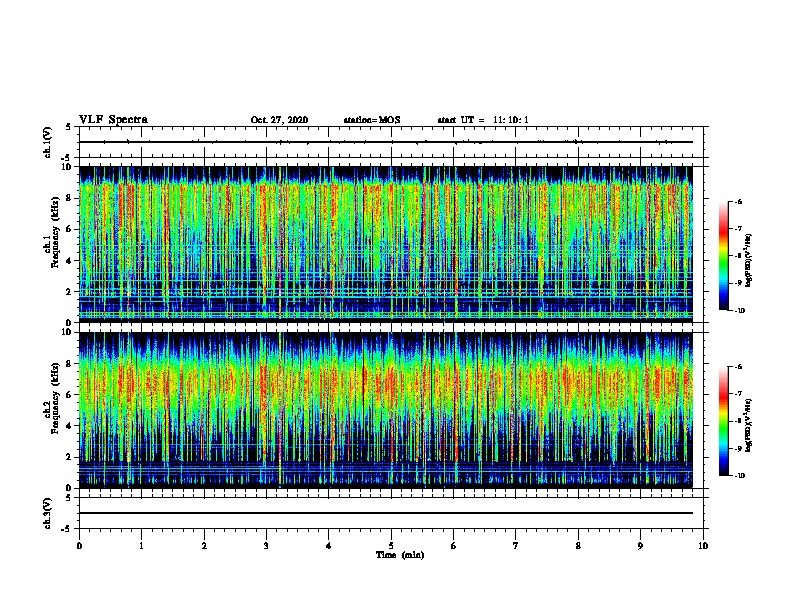Click the 'ch.1 Frequency (kHz)' axis label
This screenshot has width=792, height=612.
click(x=52, y=233)
